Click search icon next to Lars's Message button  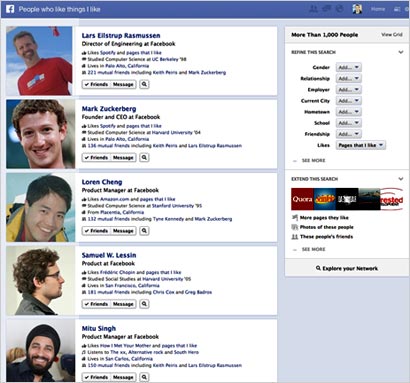pos(144,84)
